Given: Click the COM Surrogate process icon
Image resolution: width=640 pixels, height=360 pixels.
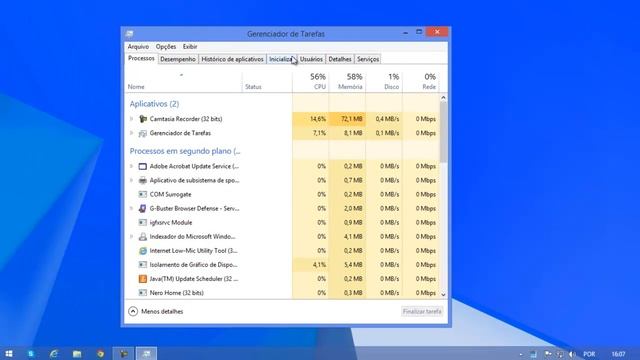Looking at the screenshot, I should click(142, 194).
